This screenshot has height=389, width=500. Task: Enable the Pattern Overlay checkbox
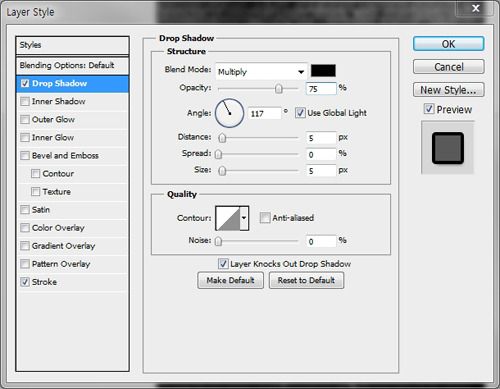[x=25, y=264]
